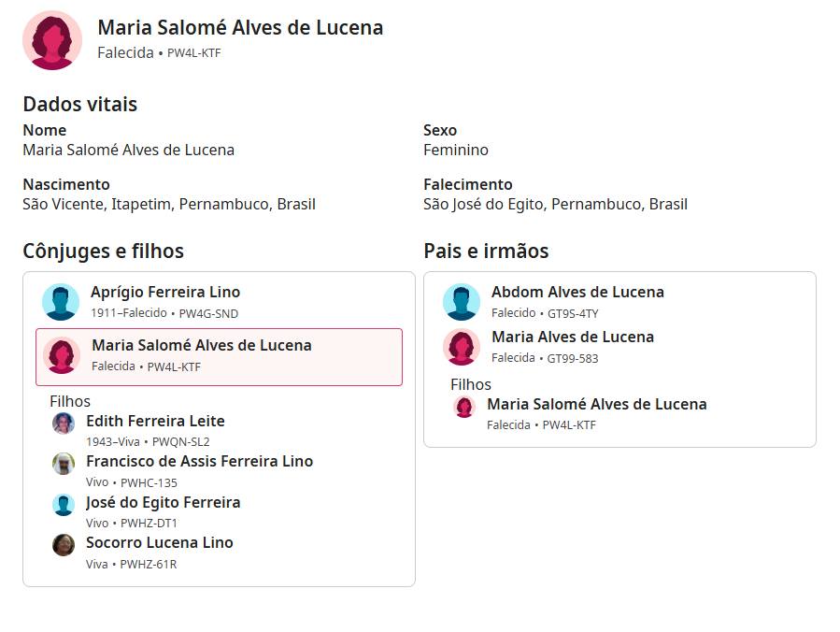Open Aprígio Ferreira Lino's profile link
The height and width of the screenshot is (632, 840).
click(x=165, y=292)
